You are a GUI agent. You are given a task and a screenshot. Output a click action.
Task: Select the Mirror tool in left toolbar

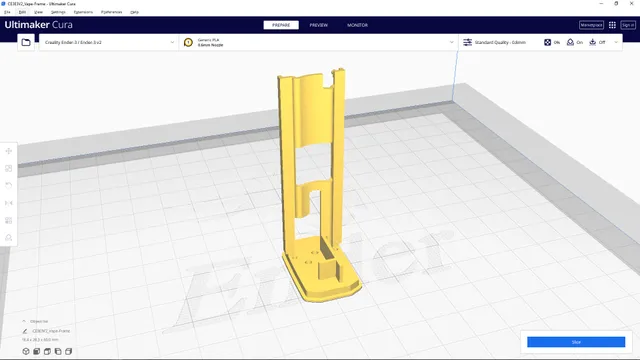9,203
